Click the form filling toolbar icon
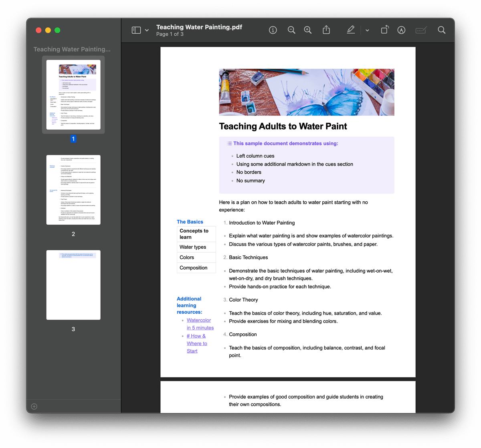This screenshot has width=481, height=448. coord(420,30)
